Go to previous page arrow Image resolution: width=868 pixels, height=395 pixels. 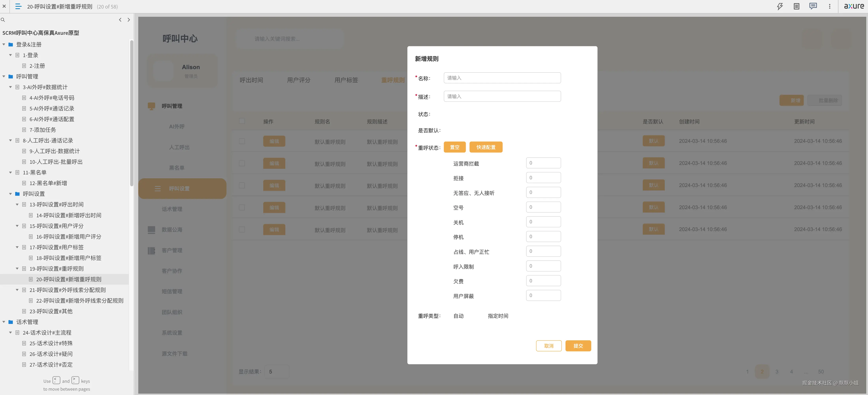point(120,20)
